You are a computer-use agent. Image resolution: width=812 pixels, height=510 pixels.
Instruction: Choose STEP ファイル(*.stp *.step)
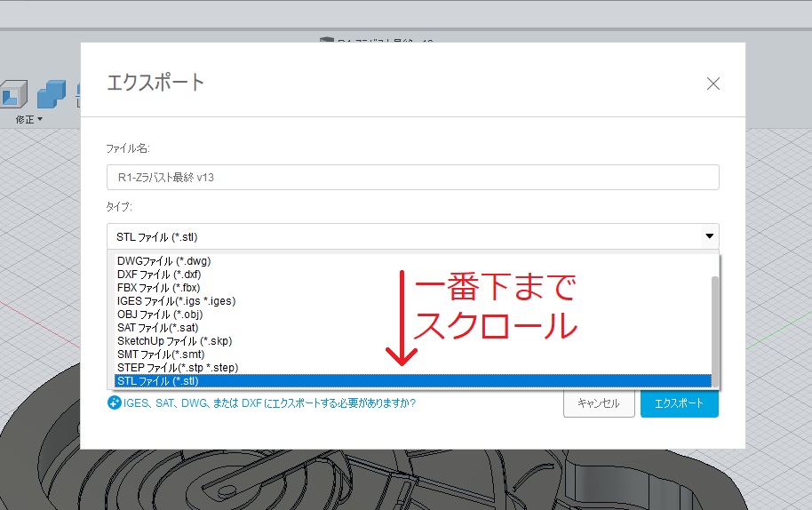point(413,368)
